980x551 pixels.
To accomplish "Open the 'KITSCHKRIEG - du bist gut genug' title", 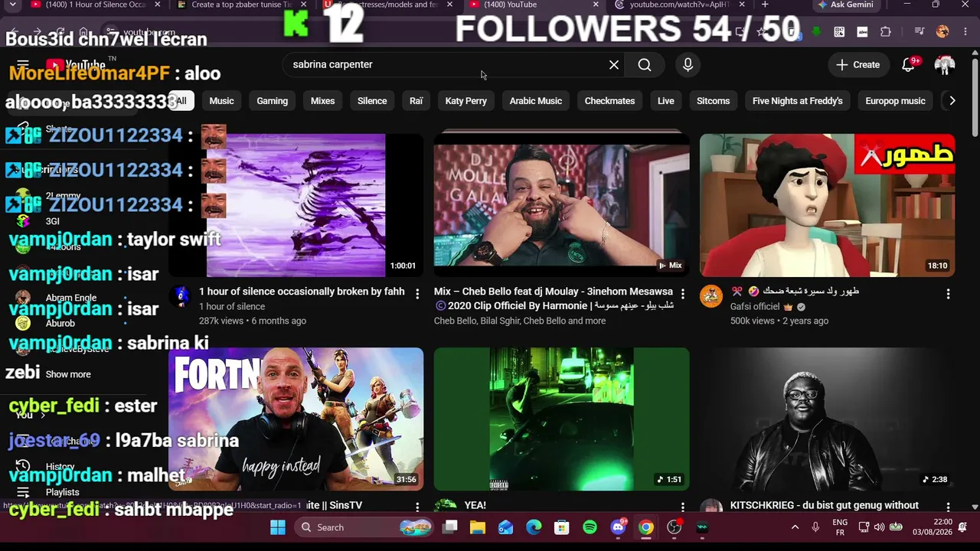I will [x=825, y=506].
